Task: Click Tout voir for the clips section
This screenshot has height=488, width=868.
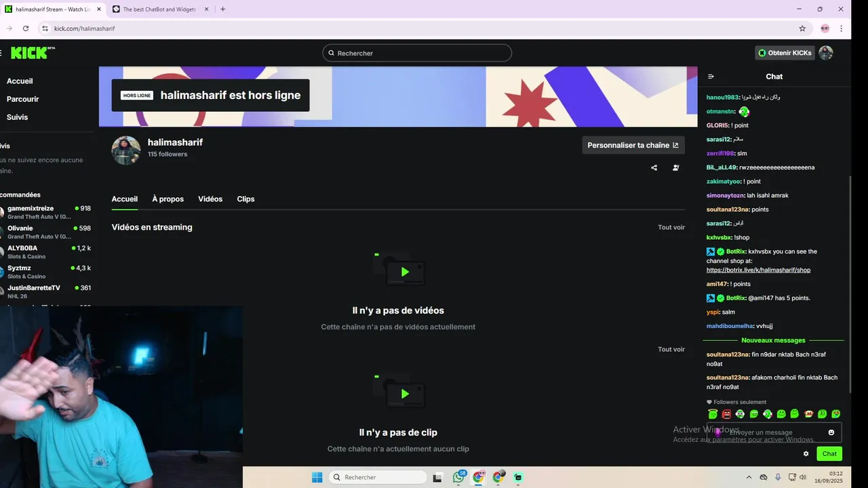Action: [x=671, y=350]
